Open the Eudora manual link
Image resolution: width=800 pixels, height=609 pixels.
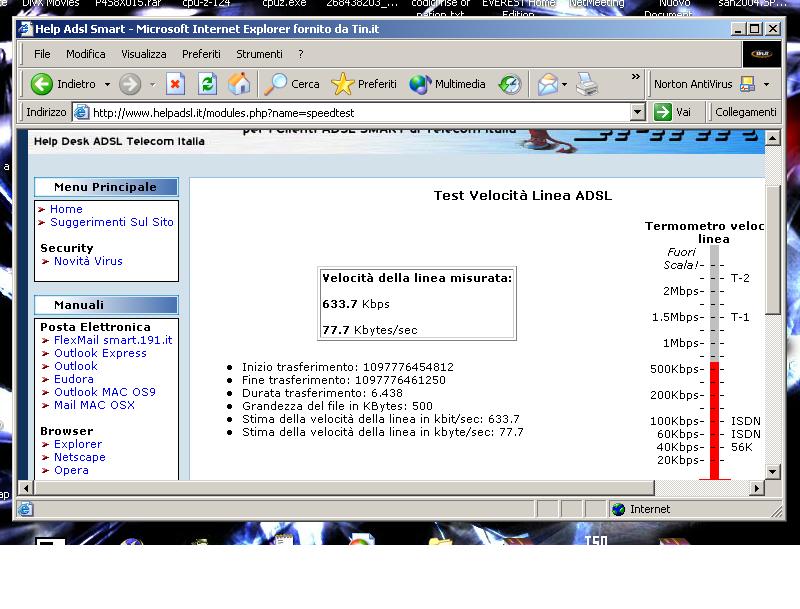pos(74,379)
